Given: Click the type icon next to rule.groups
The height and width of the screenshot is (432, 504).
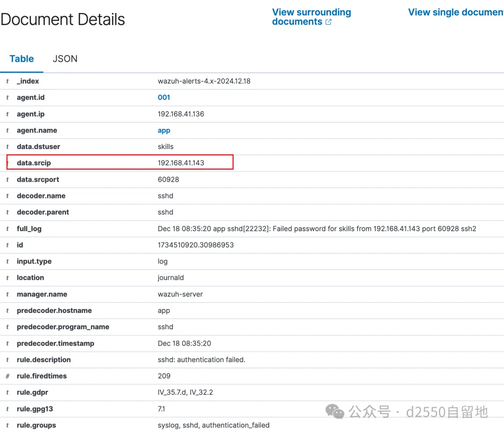Looking at the screenshot, I should click(7, 425).
